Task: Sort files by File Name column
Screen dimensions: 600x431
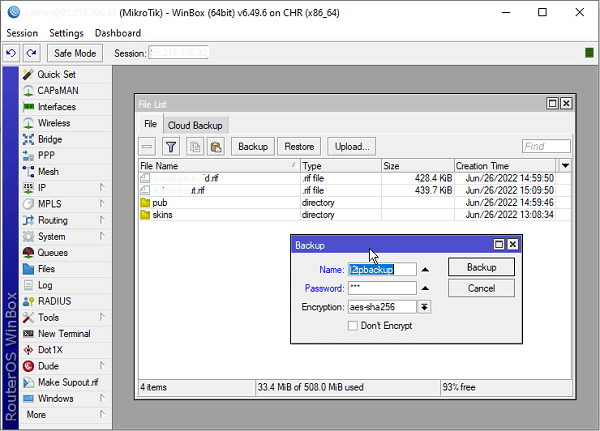Action: 219,166
